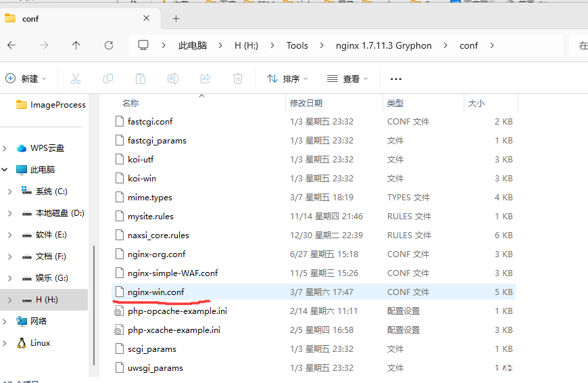The width and height of the screenshot is (588, 383).
Task: Click the computer icon in address bar
Action: tap(143, 45)
